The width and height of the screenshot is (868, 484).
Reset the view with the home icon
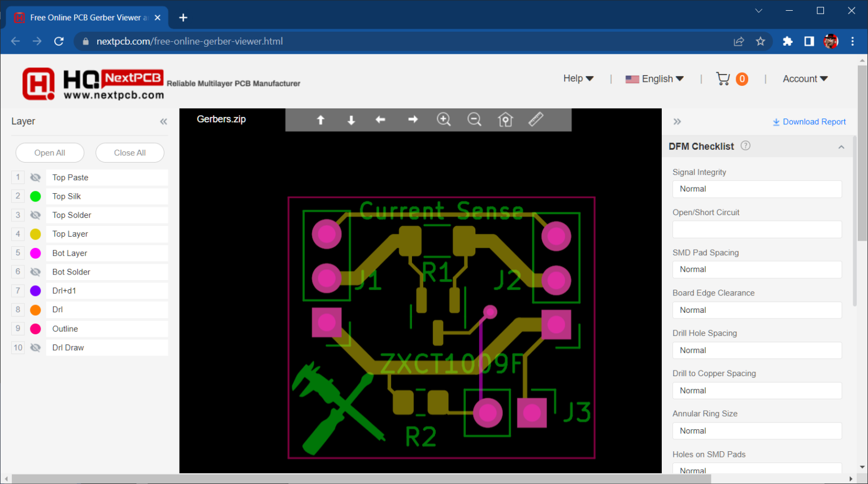click(x=505, y=119)
